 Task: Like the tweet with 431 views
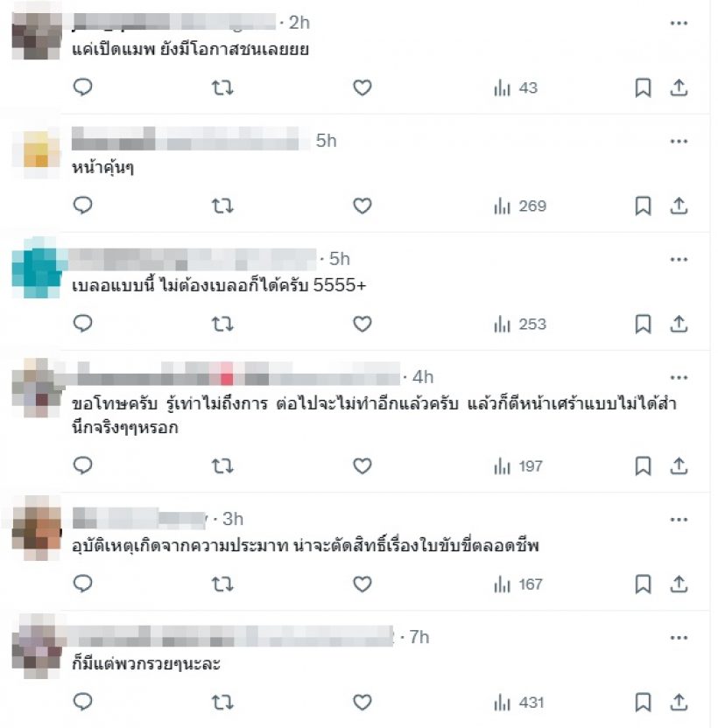362,702
